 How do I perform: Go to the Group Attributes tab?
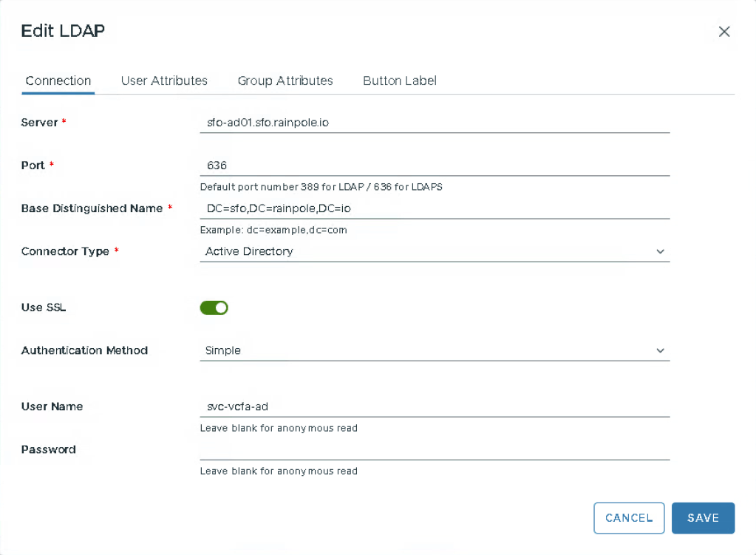285,81
